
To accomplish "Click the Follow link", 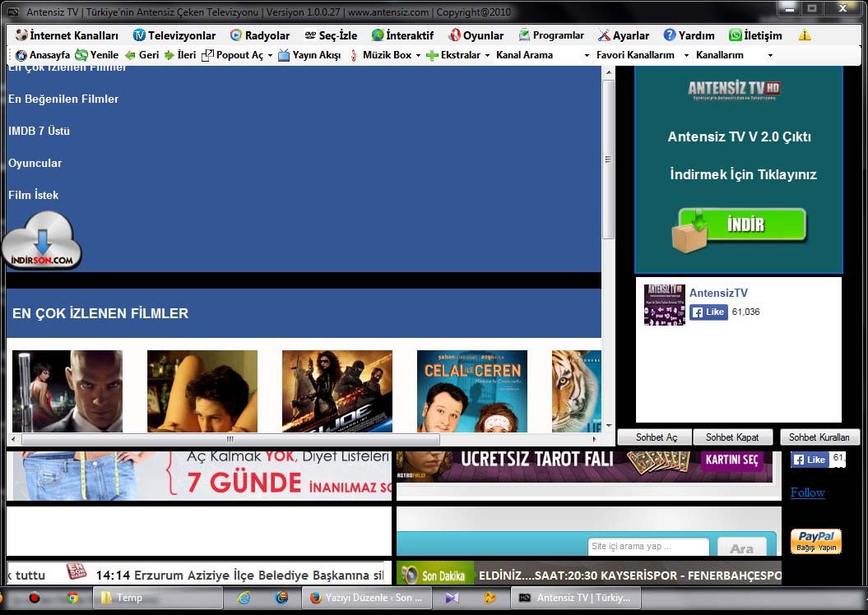I will pos(808,492).
